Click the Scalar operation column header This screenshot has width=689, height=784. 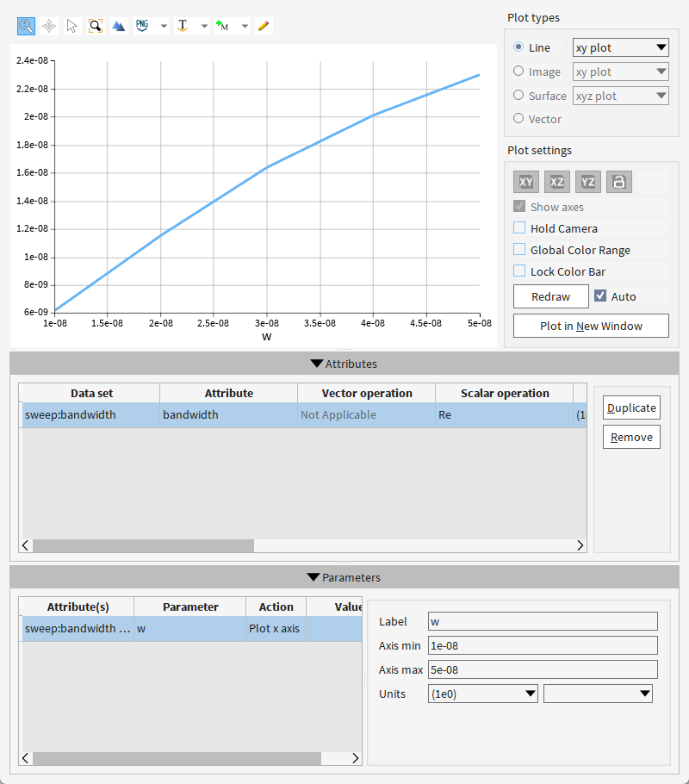point(505,393)
